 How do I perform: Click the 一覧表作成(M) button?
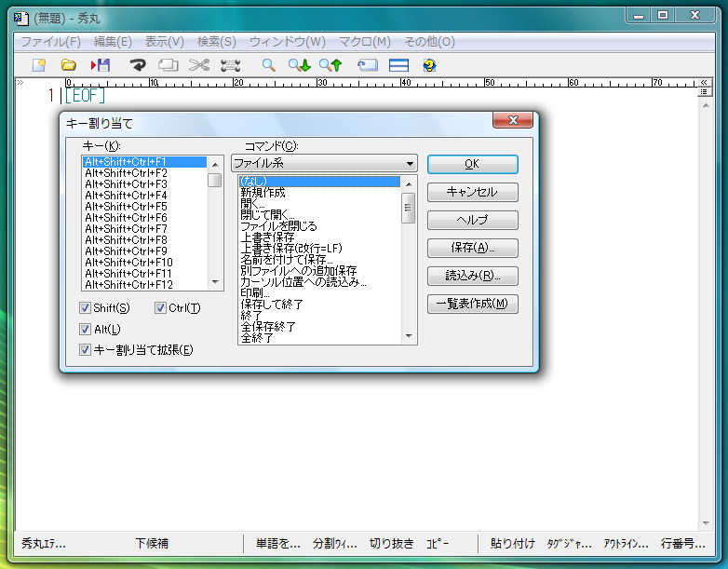(473, 304)
